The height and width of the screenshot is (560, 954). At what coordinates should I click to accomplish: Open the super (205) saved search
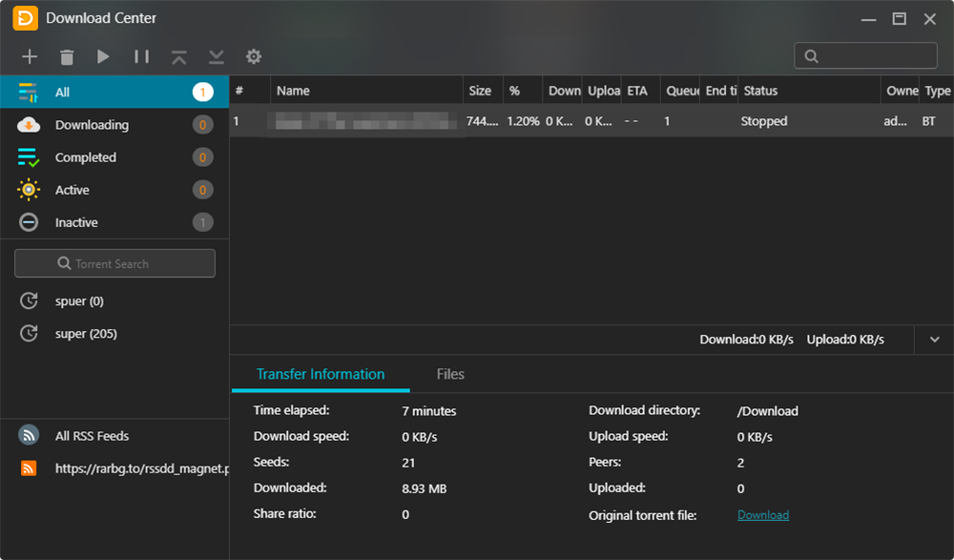[86, 334]
